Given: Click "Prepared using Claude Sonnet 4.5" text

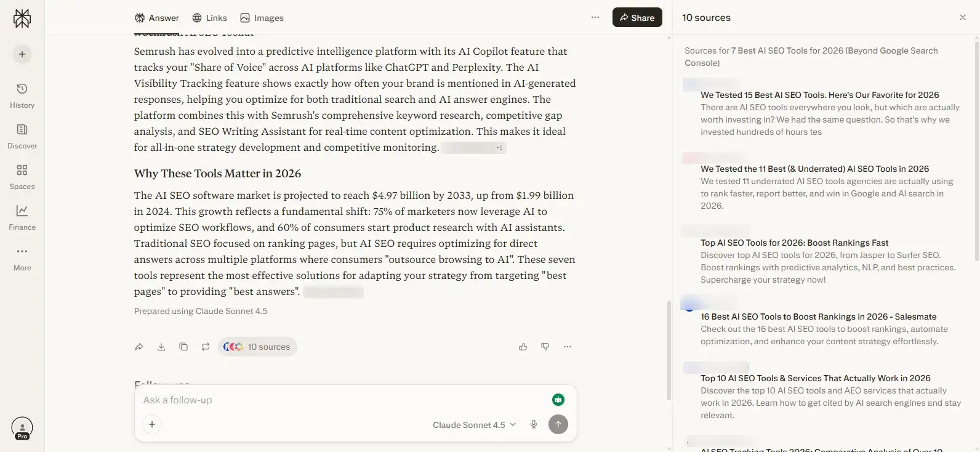Looking at the screenshot, I should (201, 311).
